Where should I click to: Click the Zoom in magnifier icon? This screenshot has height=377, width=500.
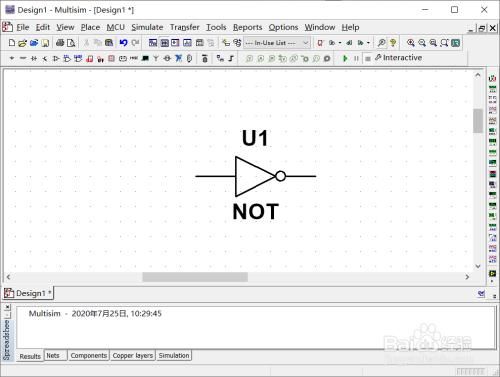[411, 43]
